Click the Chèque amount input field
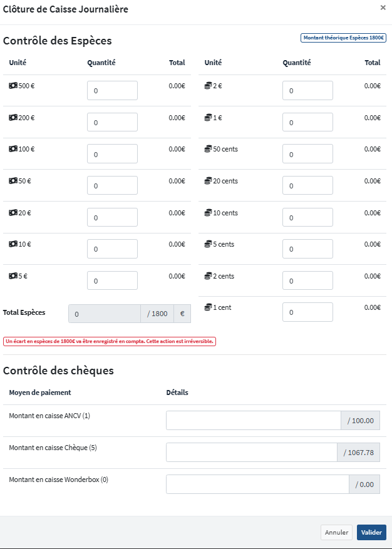The image size is (392, 549). (251, 453)
